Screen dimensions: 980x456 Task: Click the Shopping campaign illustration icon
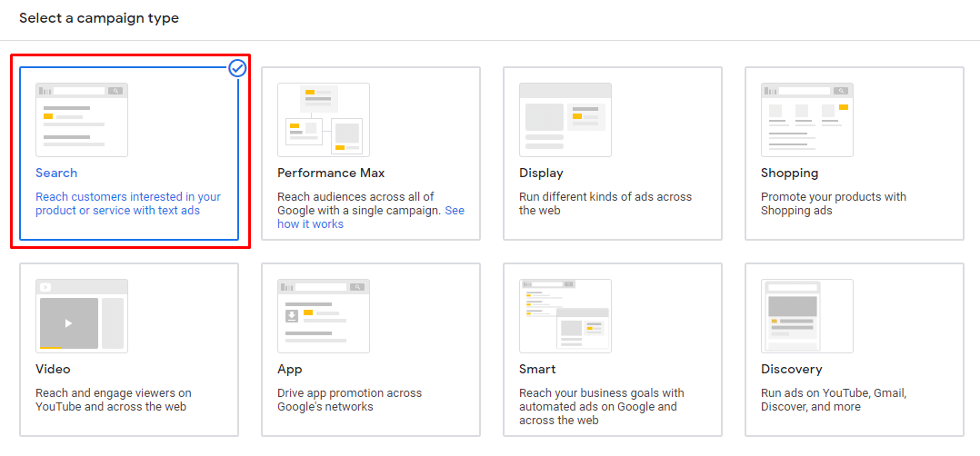[807, 120]
